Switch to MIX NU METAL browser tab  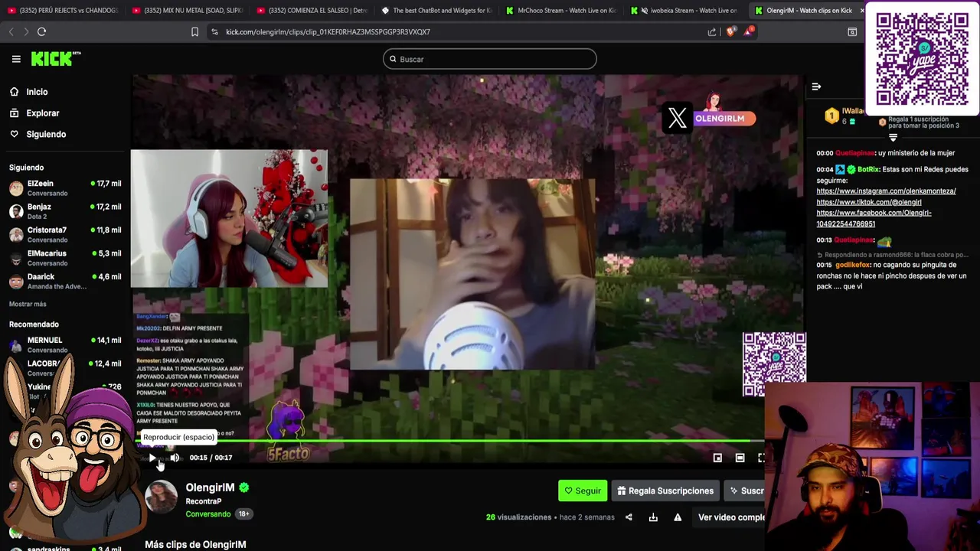click(x=187, y=10)
